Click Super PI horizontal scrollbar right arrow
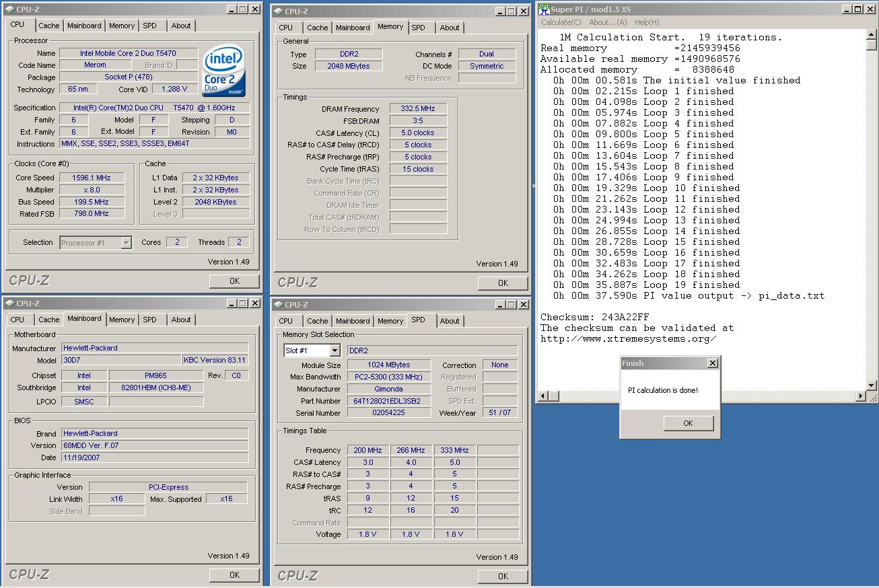The width and height of the screenshot is (879, 588). (x=861, y=396)
